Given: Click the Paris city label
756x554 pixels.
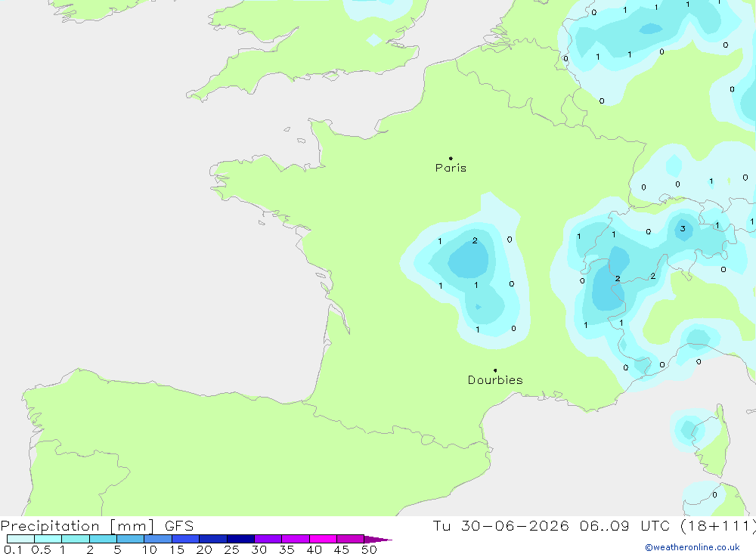Looking at the screenshot, I should pyautogui.click(x=451, y=168).
